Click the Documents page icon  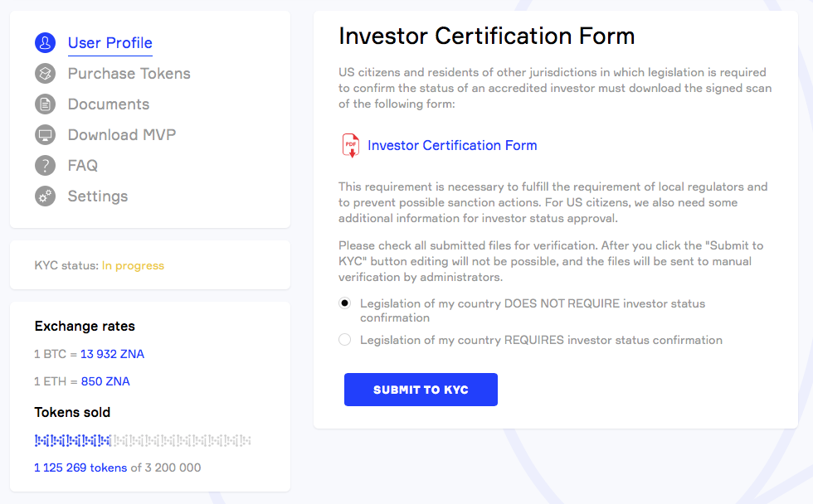tap(45, 104)
